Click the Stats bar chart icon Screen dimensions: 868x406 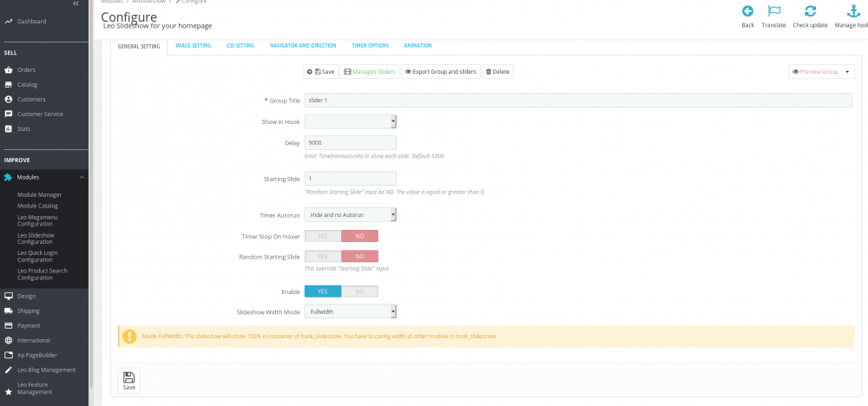coord(8,129)
